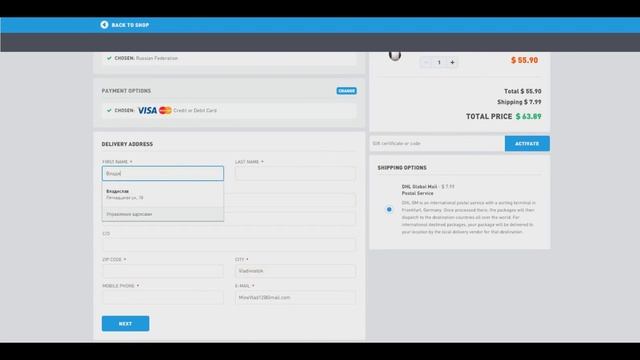Viewport: 640px width, 360px height.
Task: Click the Postal Service subtitle
Action: 418,193
